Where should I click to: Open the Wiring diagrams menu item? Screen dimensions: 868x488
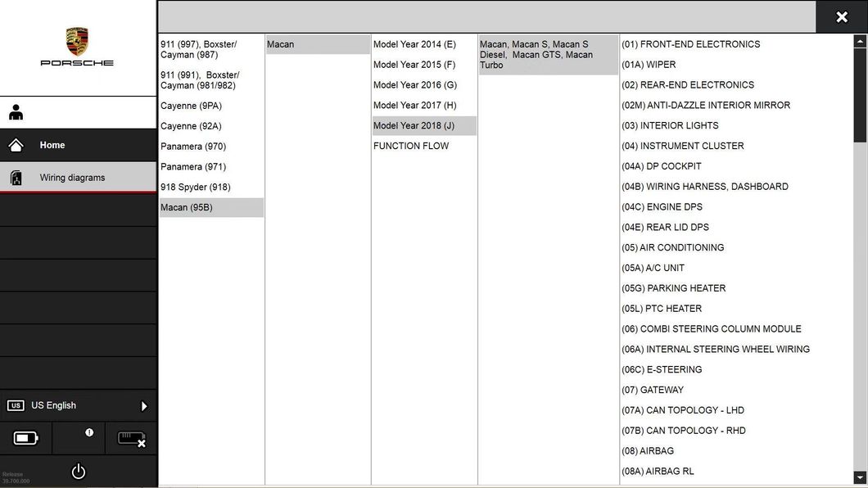coord(72,178)
